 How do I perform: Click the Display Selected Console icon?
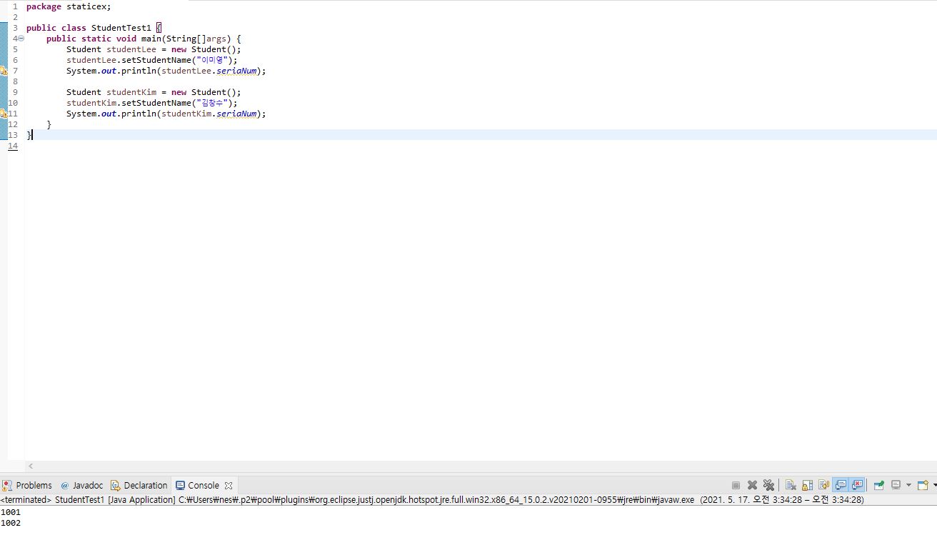coord(896,485)
